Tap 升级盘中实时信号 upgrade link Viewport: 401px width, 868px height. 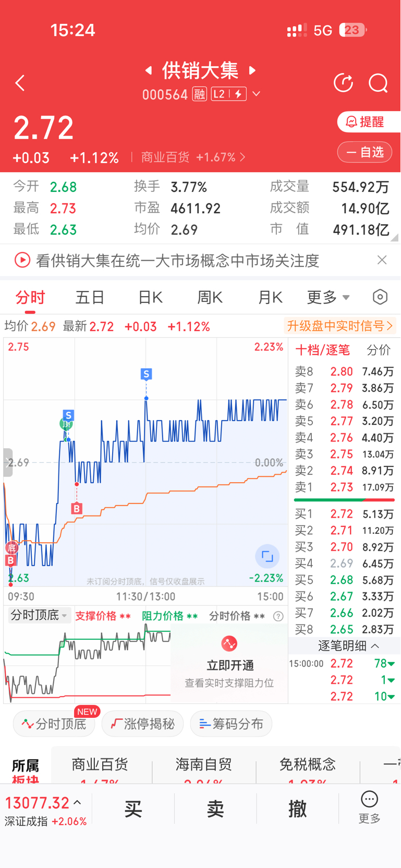click(x=339, y=326)
